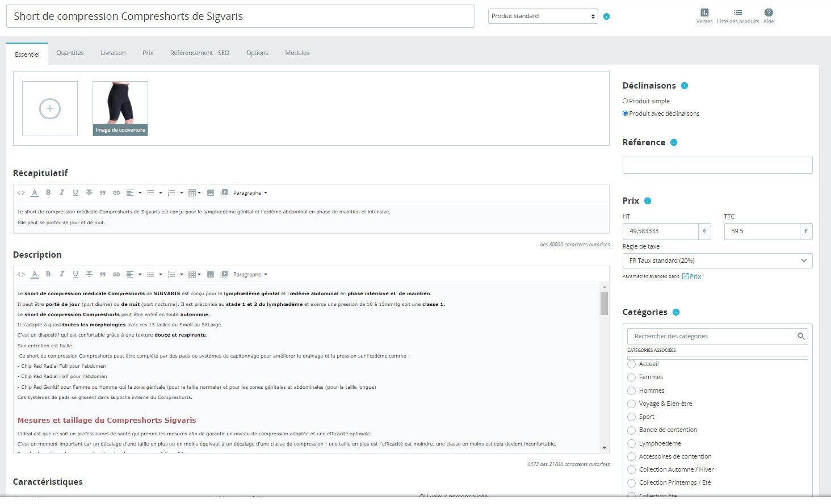Select the Produit simple radio option

[x=626, y=101]
